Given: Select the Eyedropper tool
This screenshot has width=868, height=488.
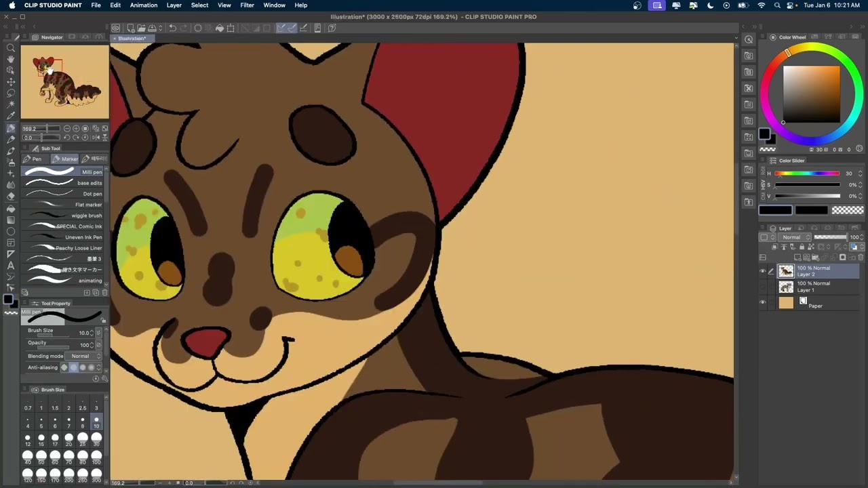Looking at the screenshot, I should tap(11, 117).
